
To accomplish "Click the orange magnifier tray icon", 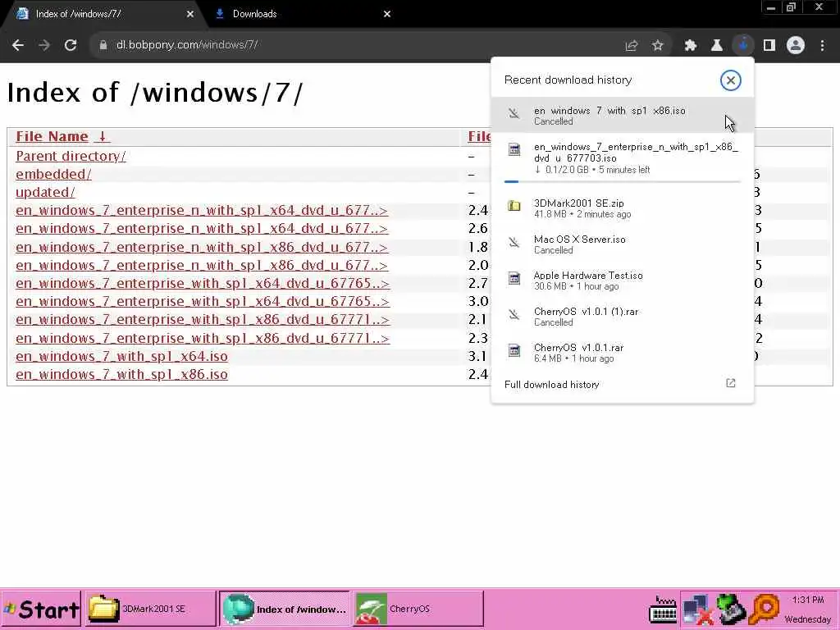I will [765, 610].
